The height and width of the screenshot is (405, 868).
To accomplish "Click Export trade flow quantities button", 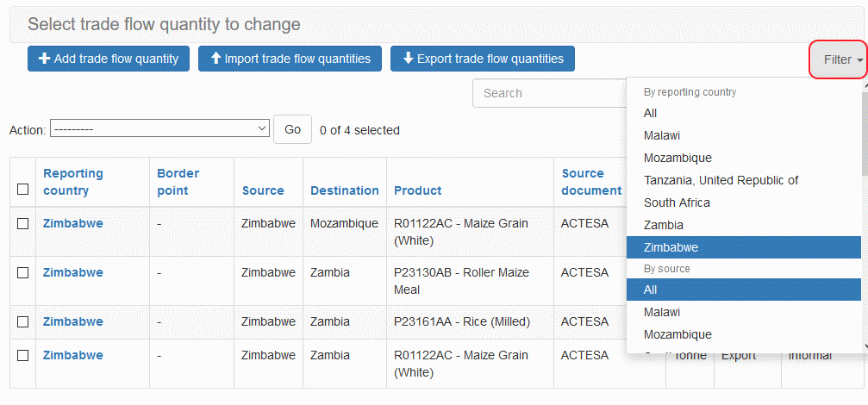I will point(482,59).
